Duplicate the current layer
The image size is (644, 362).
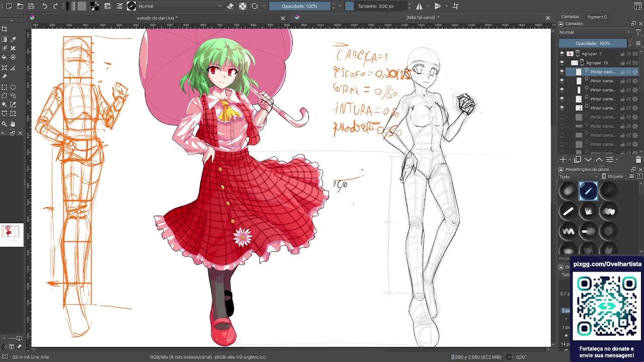pos(578,159)
